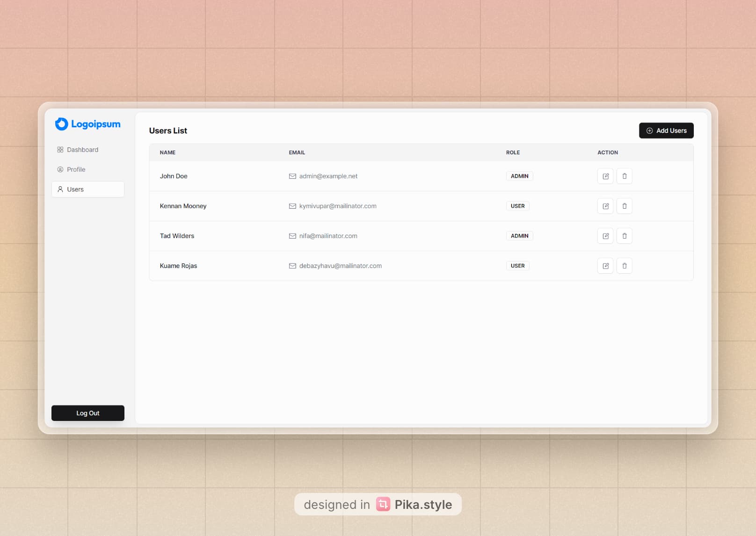Screen dimensions: 756x536
Task: Select Profile in the sidebar navigation
Action: [76, 169]
